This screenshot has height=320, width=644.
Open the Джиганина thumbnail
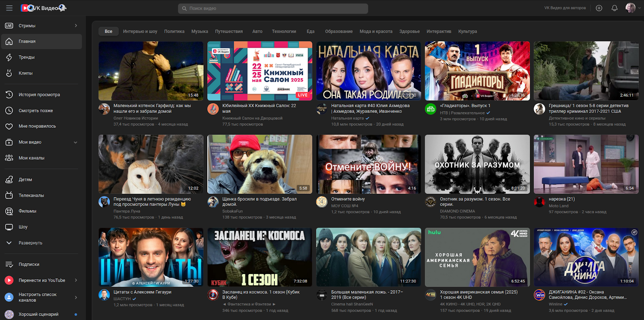(586, 257)
